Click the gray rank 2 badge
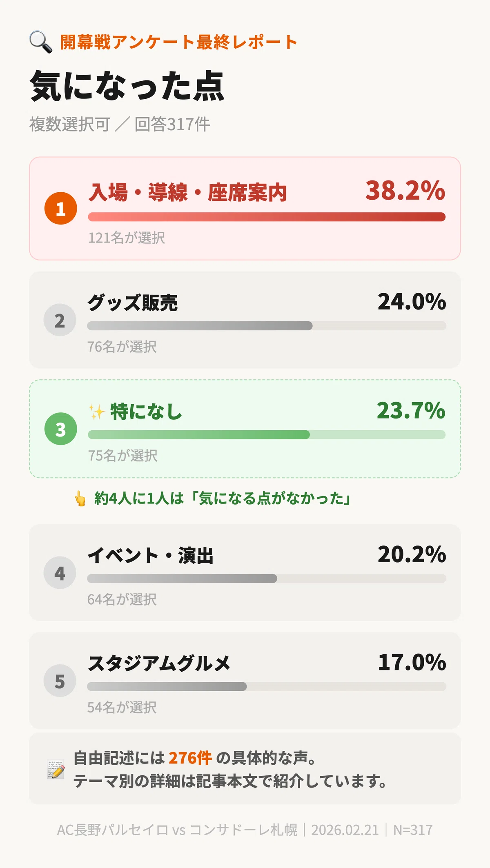The image size is (490, 868). coord(60,320)
